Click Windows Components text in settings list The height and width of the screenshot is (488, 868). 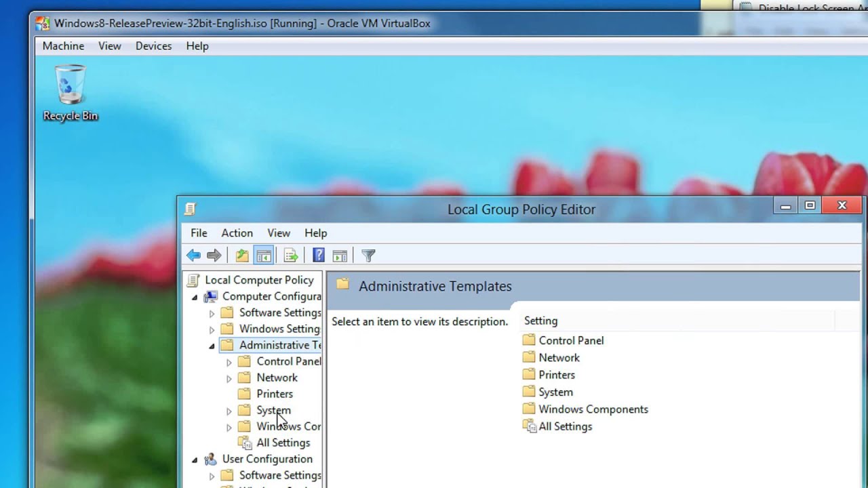pyautogui.click(x=593, y=409)
